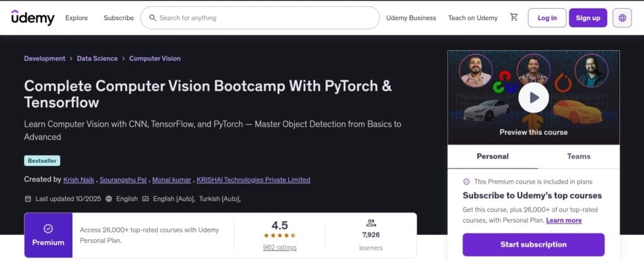Open the language globe selector

click(x=622, y=18)
